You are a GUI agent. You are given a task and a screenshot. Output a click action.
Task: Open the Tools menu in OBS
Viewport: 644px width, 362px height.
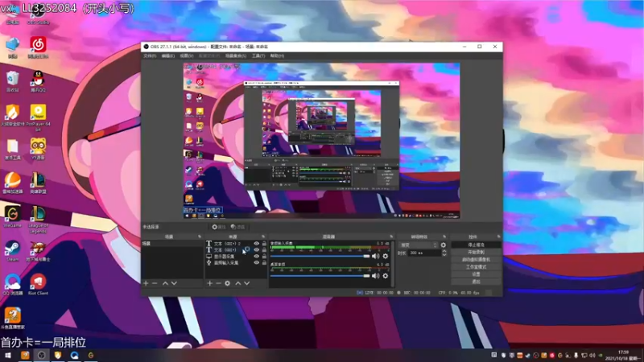tap(258, 56)
